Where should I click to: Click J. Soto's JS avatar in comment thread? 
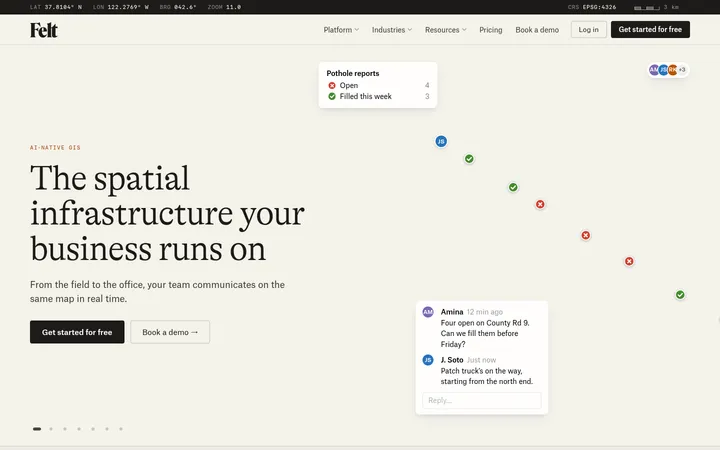[428, 360]
